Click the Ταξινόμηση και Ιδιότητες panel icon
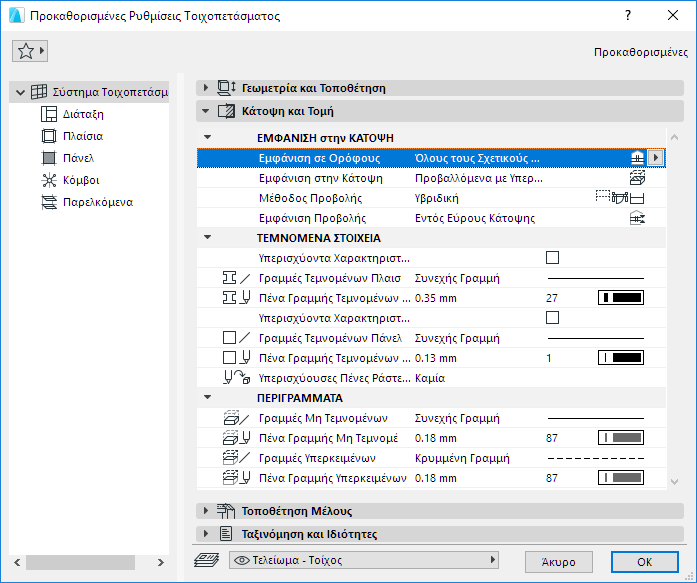Screen dimensions: 697x583 226,533
